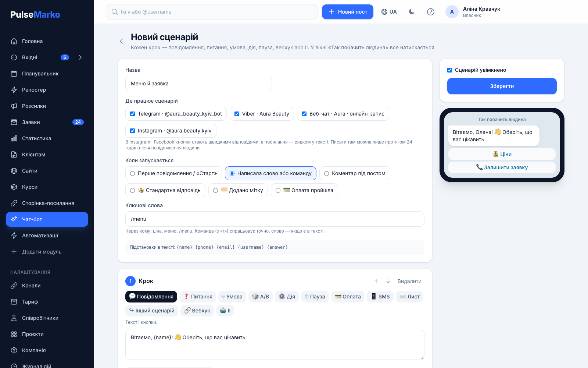Uncheck Веб-чат Aura онлайн-запис channel

[304, 114]
